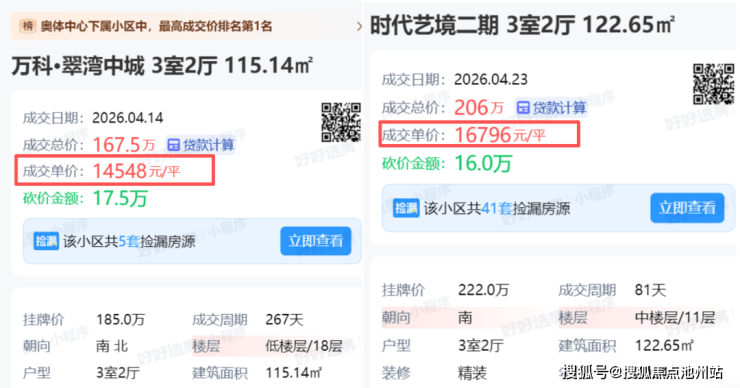
Task: Select the deal date 2026.04.14
Action: click(127, 118)
